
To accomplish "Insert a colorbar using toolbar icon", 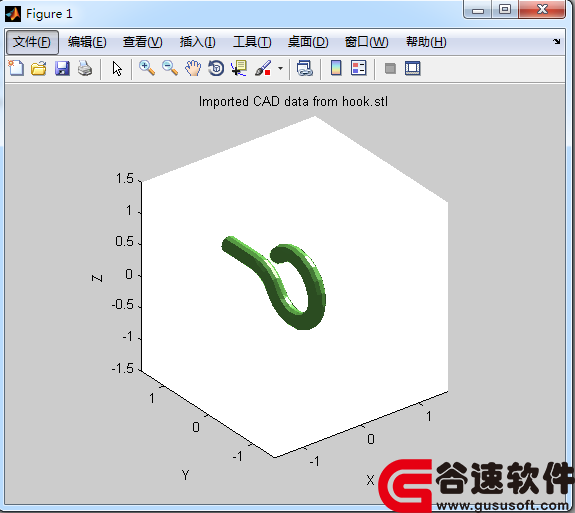I will click(336, 68).
